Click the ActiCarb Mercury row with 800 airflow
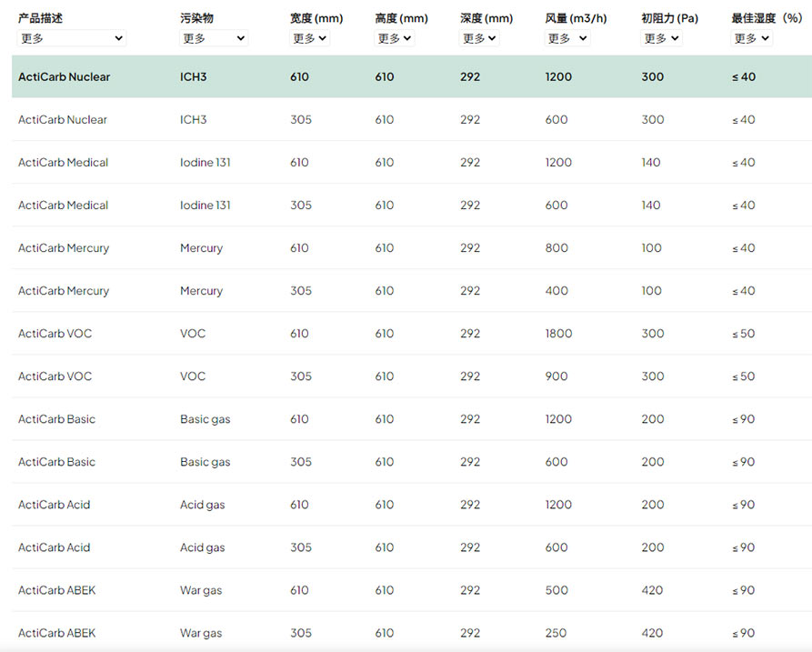 412,247
